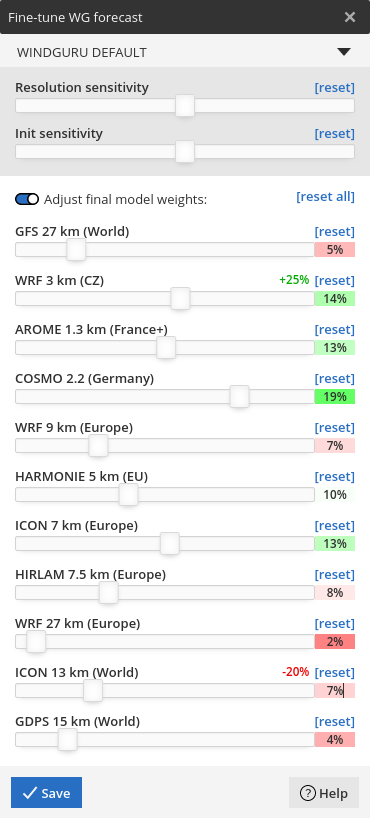Viewport: 370px width, 818px height.
Task: Save the forecast settings
Action: point(46,792)
